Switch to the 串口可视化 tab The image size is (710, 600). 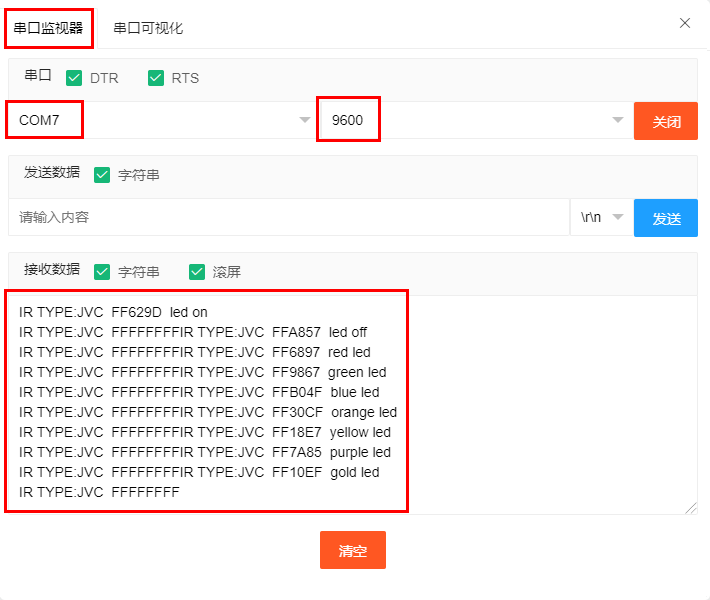(x=148, y=28)
